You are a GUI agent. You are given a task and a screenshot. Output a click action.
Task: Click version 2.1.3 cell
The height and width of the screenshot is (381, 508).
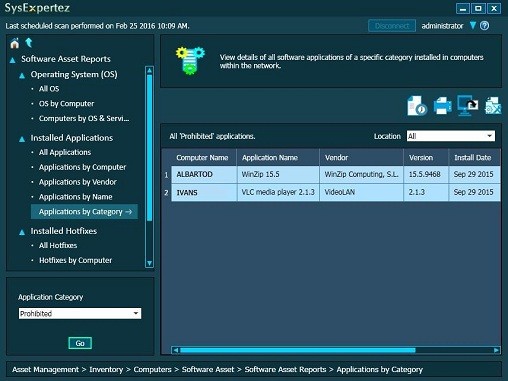pyautogui.click(x=426, y=192)
